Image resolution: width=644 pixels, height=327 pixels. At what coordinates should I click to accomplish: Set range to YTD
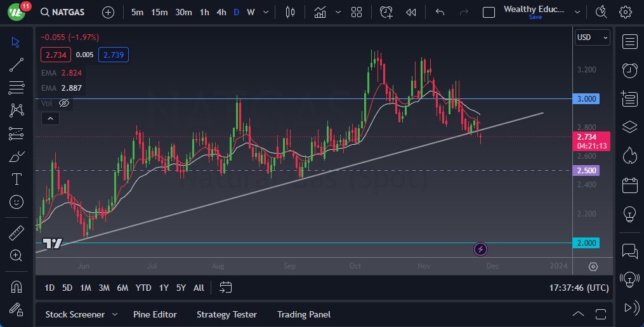143,288
